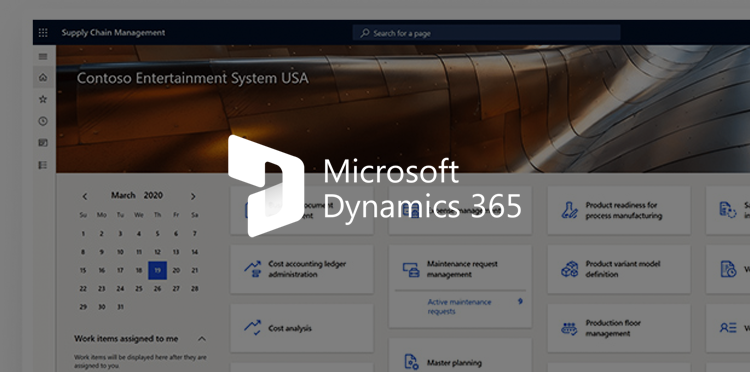Image resolution: width=750 pixels, height=372 pixels.
Task: Open Cost analysis workspace tile
Action: [x=302, y=328]
